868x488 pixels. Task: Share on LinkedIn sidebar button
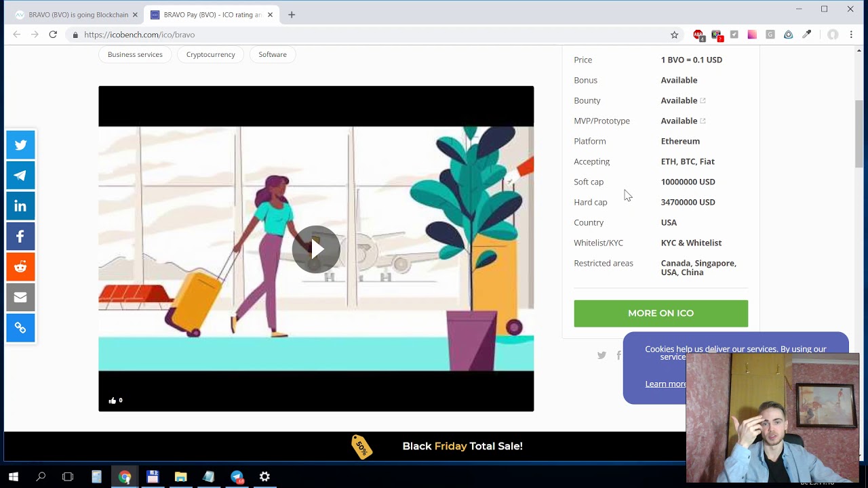click(x=20, y=206)
